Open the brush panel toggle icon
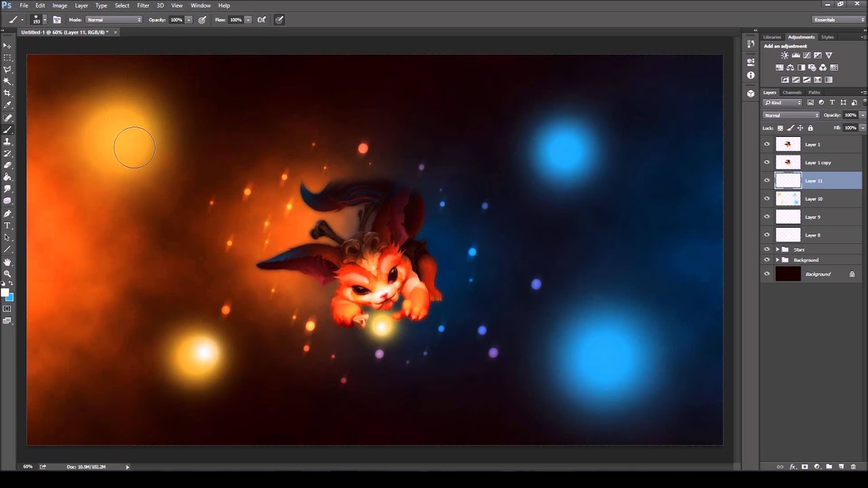This screenshot has height=488, width=868. point(57,20)
